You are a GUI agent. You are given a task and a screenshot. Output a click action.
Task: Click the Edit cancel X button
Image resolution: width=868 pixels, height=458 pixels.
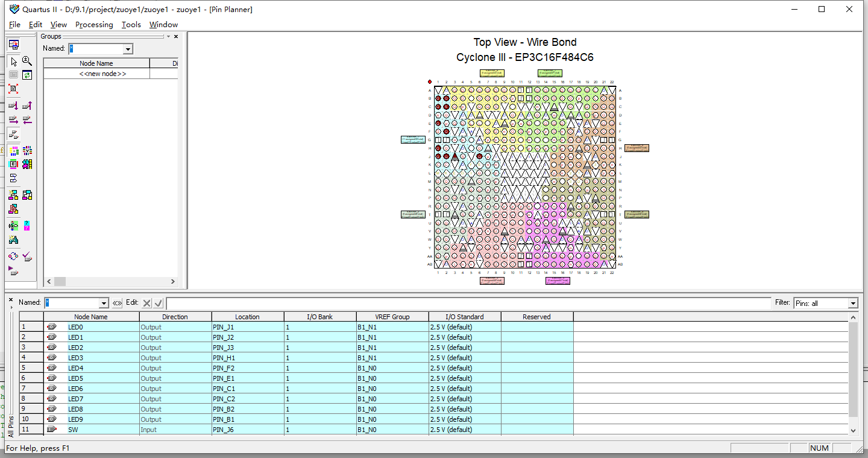click(x=147, y=303)
